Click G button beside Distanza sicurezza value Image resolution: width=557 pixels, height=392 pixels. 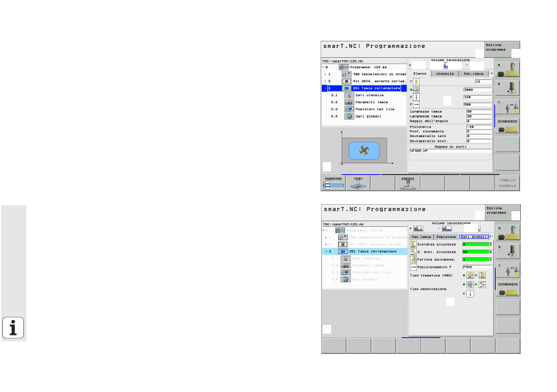coord(490,244)
